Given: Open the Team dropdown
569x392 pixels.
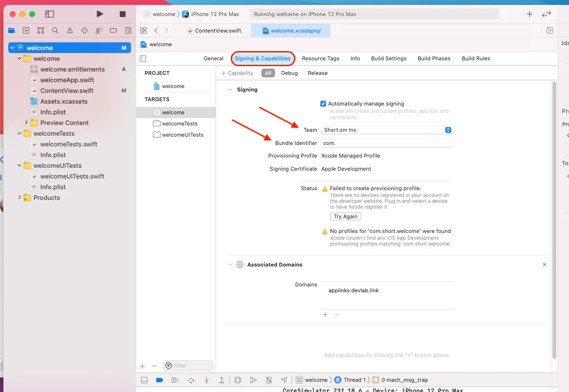Looking at the screenshot, I should click(387, 130).
